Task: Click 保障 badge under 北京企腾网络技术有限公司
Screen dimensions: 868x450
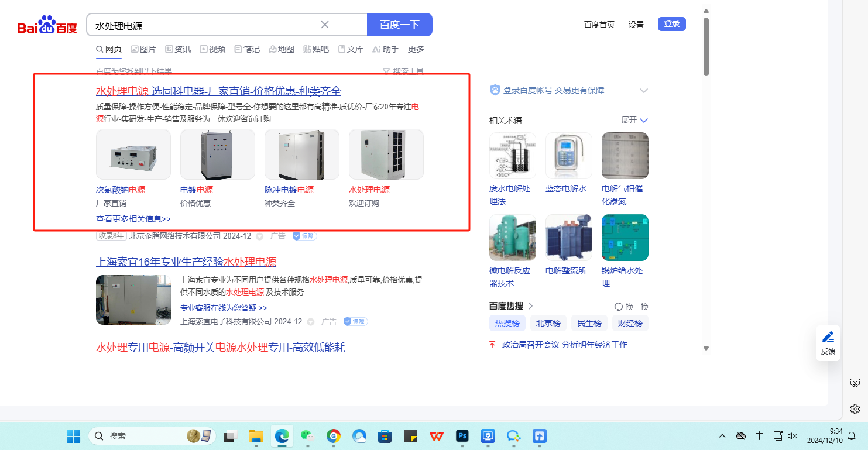Action: 305,236
